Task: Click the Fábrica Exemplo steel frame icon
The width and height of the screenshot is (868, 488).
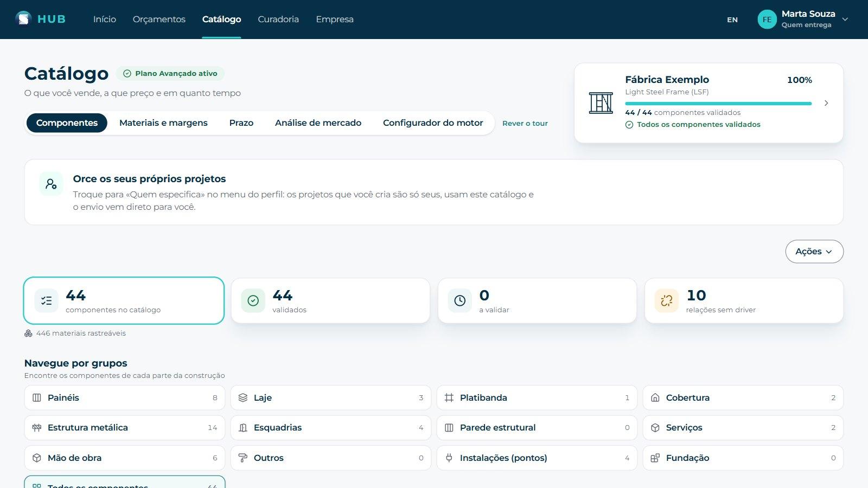Action: tap(601, 103)
